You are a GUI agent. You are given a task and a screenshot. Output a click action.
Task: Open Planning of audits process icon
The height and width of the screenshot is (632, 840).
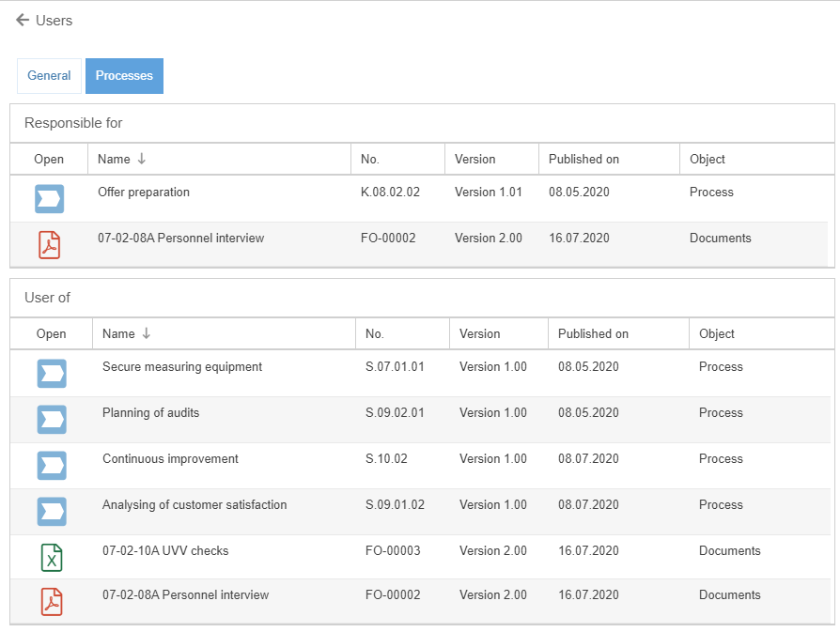point(52,420)
